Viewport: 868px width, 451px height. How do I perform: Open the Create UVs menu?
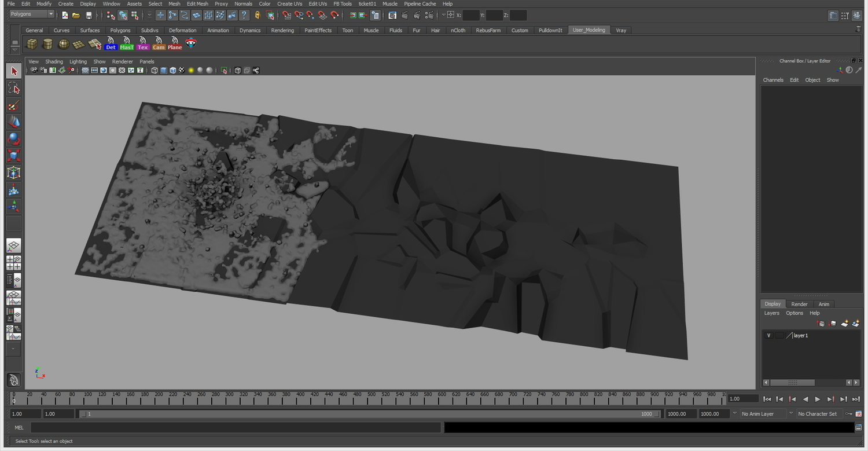tap(289, 3)
